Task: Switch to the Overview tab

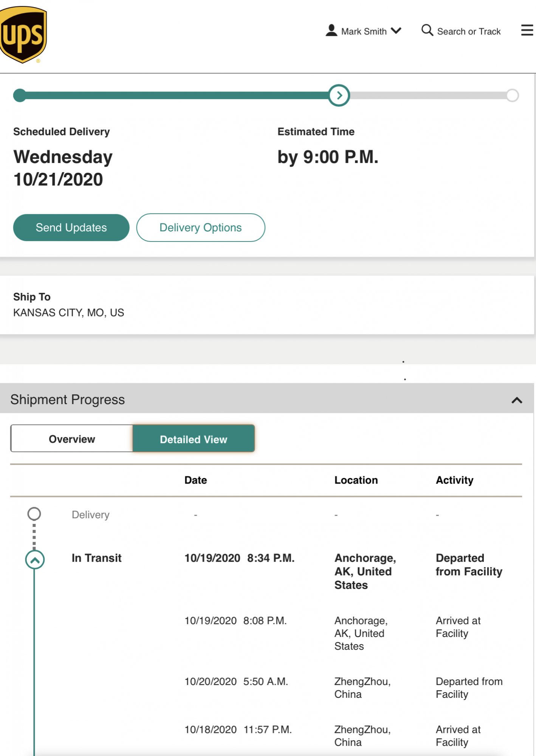Action: 72,439
